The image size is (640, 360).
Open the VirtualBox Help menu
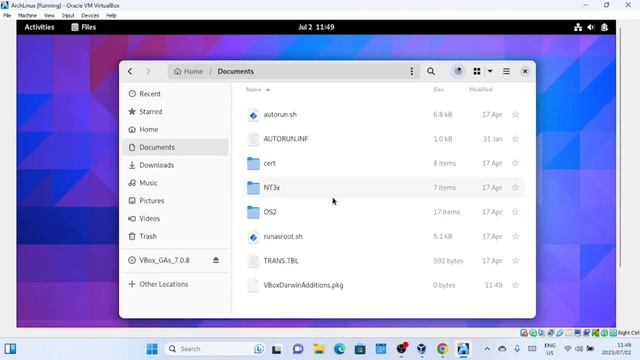coord(111,16)
